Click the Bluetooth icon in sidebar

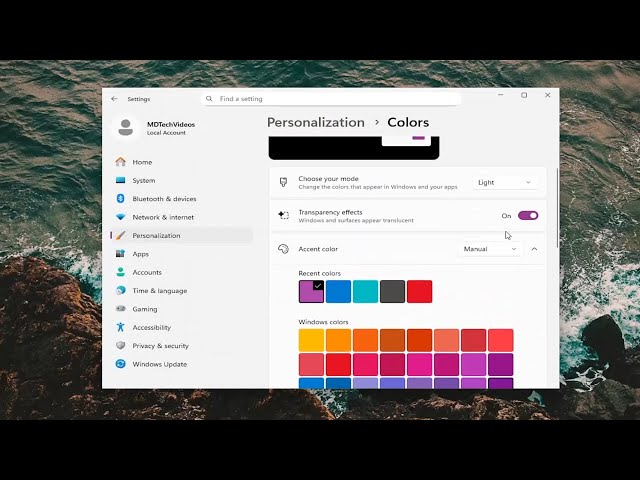[x=120, y=198]
